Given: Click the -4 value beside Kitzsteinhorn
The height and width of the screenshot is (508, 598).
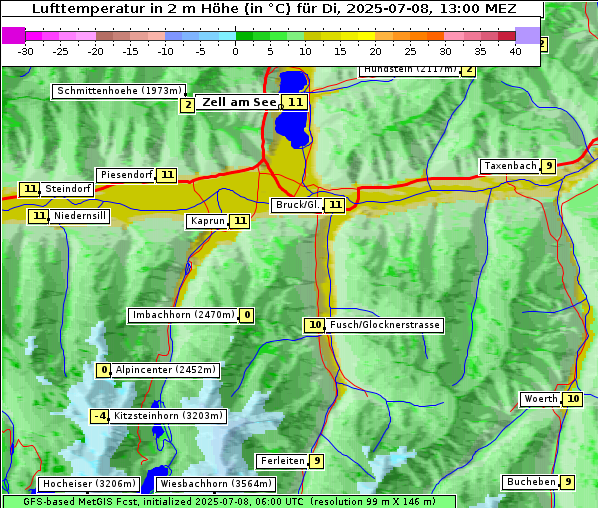Looking at the screenshot, I should (100, 416).
